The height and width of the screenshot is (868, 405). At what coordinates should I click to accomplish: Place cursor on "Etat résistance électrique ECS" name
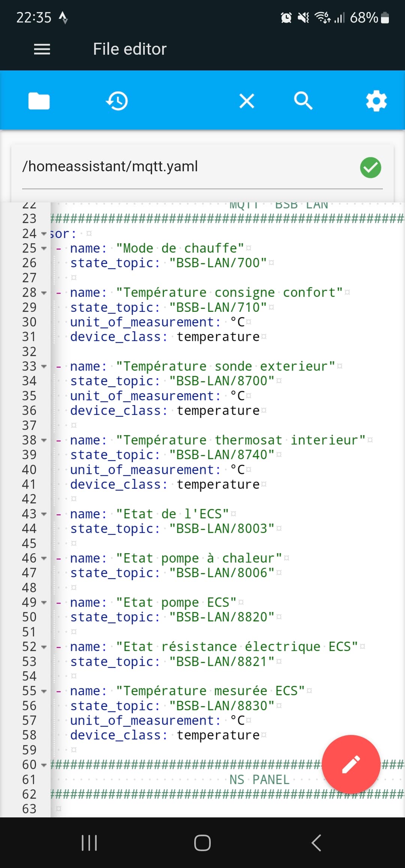[x=237, y=647]
